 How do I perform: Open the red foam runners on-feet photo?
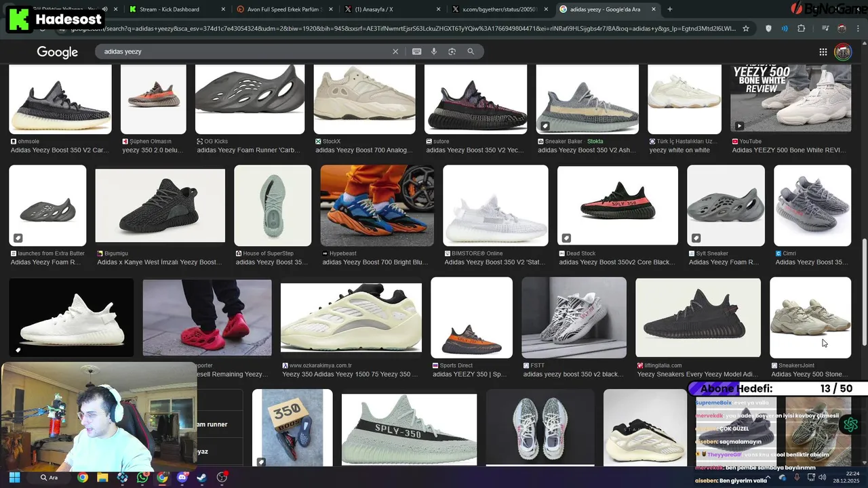[207, 317]
